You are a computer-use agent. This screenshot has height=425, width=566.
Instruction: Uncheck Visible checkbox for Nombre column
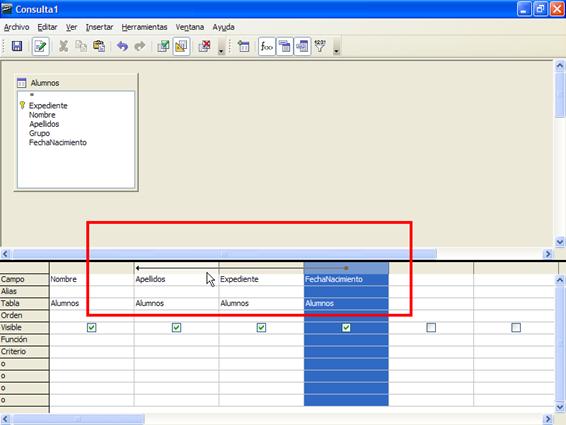click(x=92, y=328)
